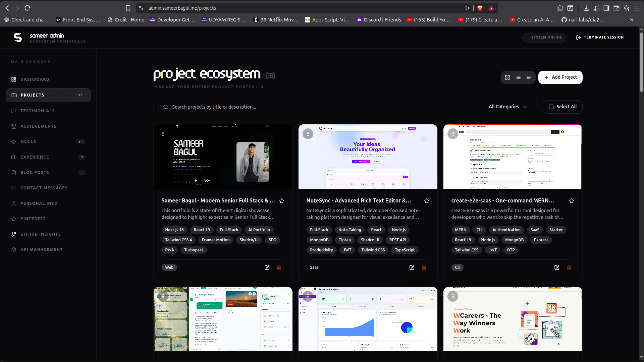Open the Pinterest section in sidebar
The image size is (644, 362).
(33, 219)
